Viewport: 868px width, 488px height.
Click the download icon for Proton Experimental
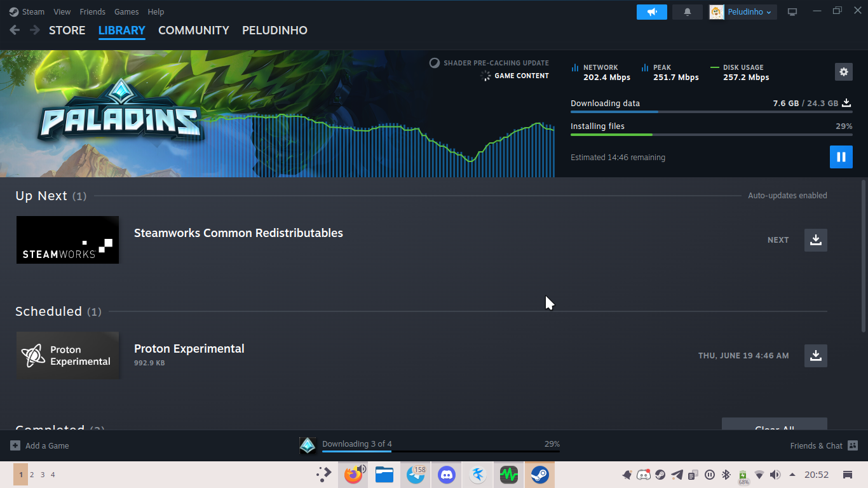pos(816,356)
